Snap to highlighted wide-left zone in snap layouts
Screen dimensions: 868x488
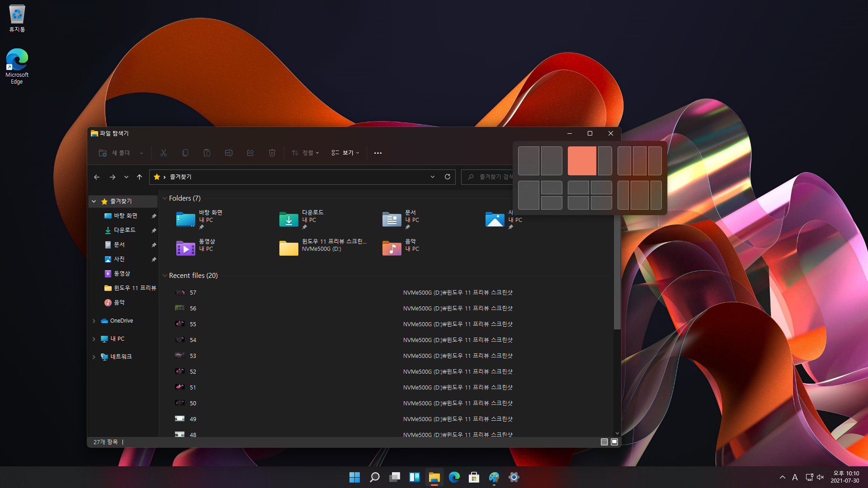coord(582,161)
